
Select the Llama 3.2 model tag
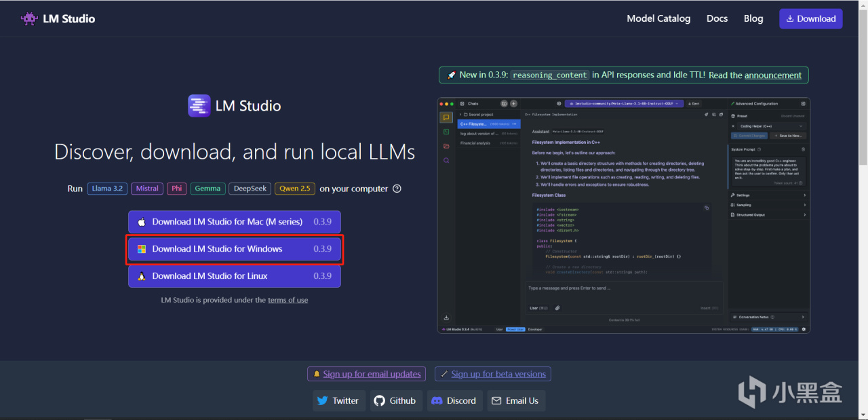[107, 189]
